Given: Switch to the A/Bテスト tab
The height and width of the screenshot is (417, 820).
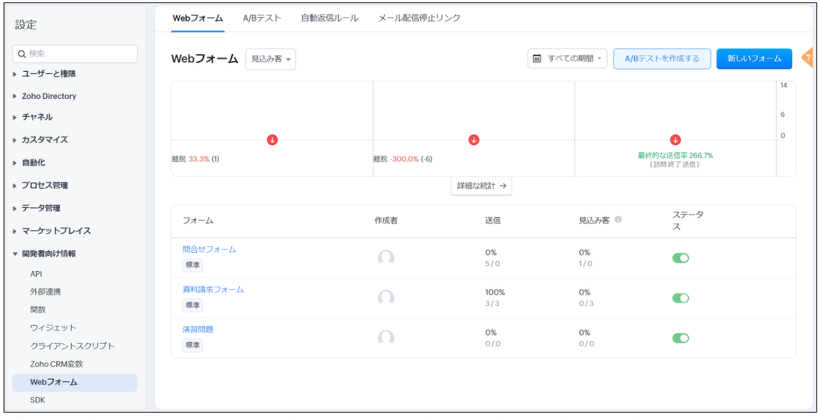Looking at the screenshot, I should tap(262, 18).
